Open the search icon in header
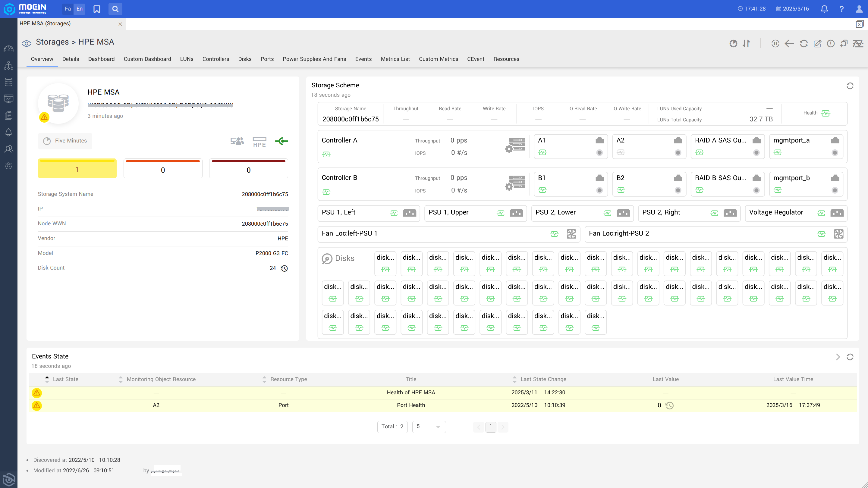Image resolution: width=868 pixels, height=488 pixels. click(115, 9)
